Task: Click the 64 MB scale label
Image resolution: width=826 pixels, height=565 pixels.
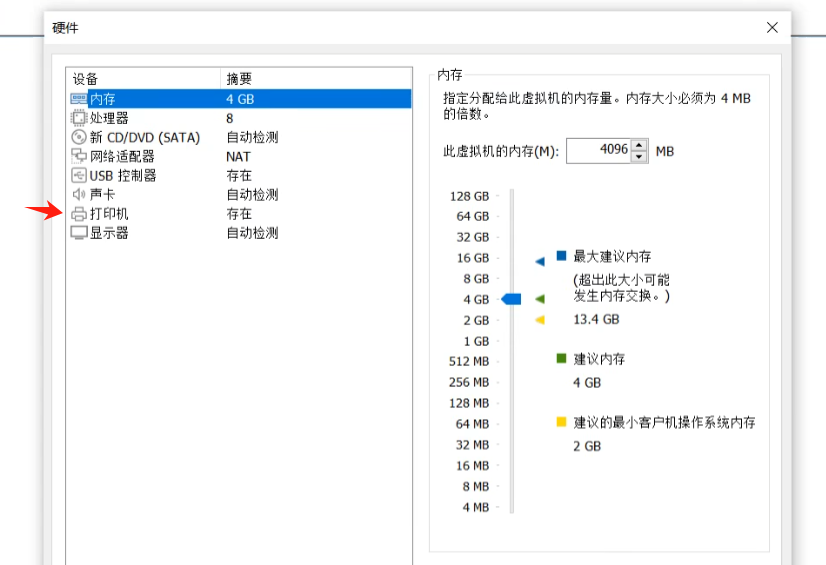Action: 473,424
